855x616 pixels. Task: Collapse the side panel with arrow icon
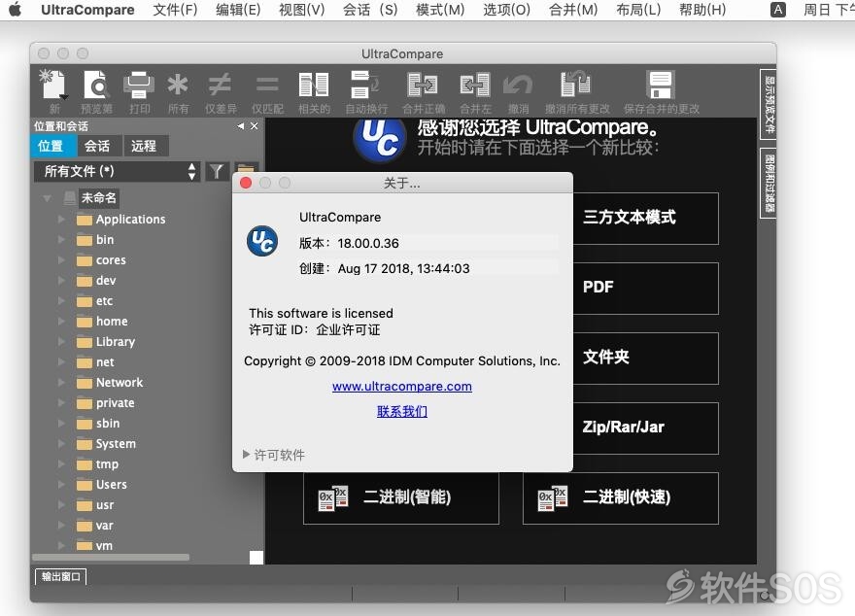click(241, 126)
